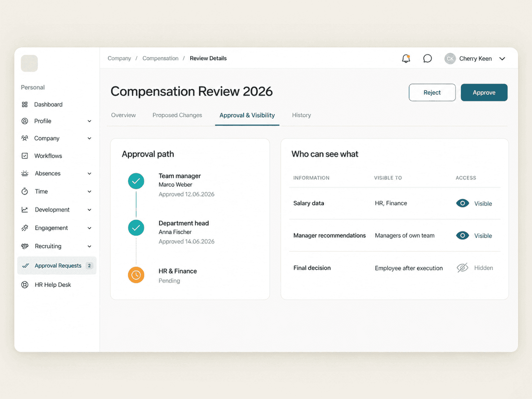Go to Compensation breadcrumb link
The width and height of the screenshot is (532, 399).
160,58
